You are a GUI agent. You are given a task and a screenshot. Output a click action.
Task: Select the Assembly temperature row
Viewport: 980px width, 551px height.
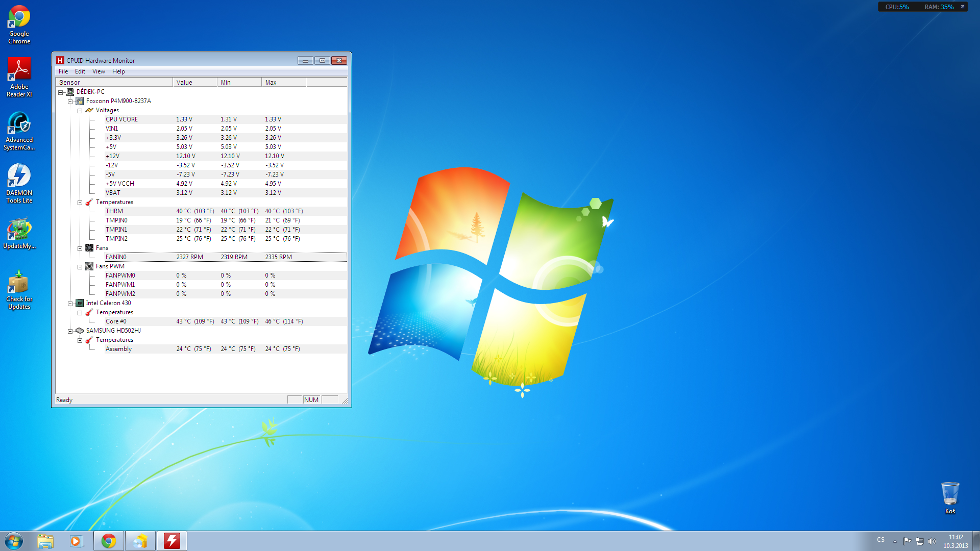click(226, 349)
